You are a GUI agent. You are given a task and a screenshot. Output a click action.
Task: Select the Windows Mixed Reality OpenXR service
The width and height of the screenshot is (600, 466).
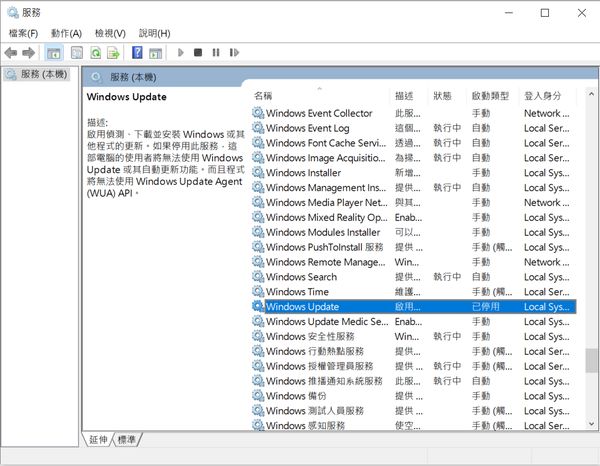[414, 217]
